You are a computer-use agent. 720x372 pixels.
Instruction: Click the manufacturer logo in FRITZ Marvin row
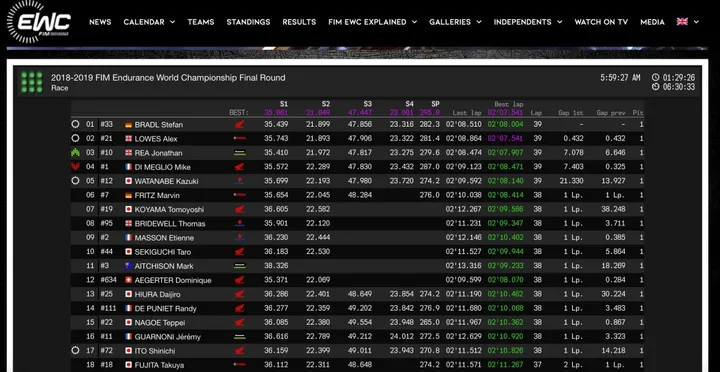coord(239,195)
